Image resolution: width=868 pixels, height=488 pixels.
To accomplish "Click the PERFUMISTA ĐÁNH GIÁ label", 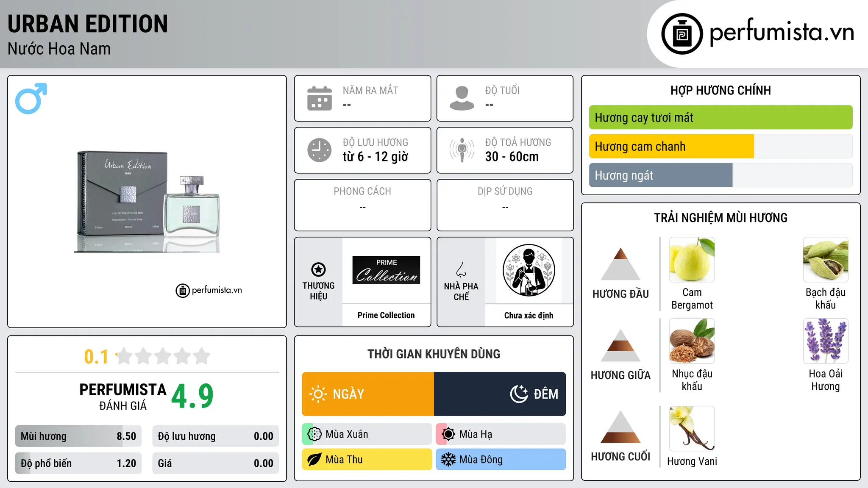I will [x=123, y=396].
